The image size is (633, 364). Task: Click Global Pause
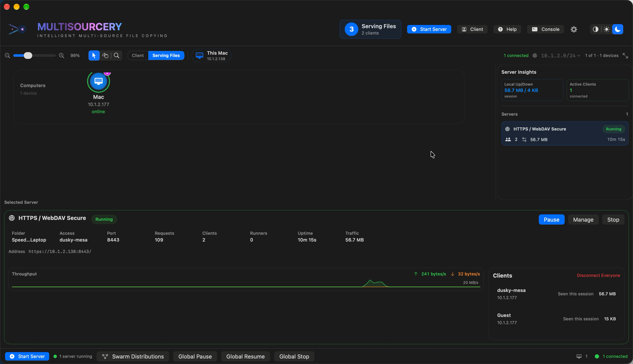click(x=195, y=356)
